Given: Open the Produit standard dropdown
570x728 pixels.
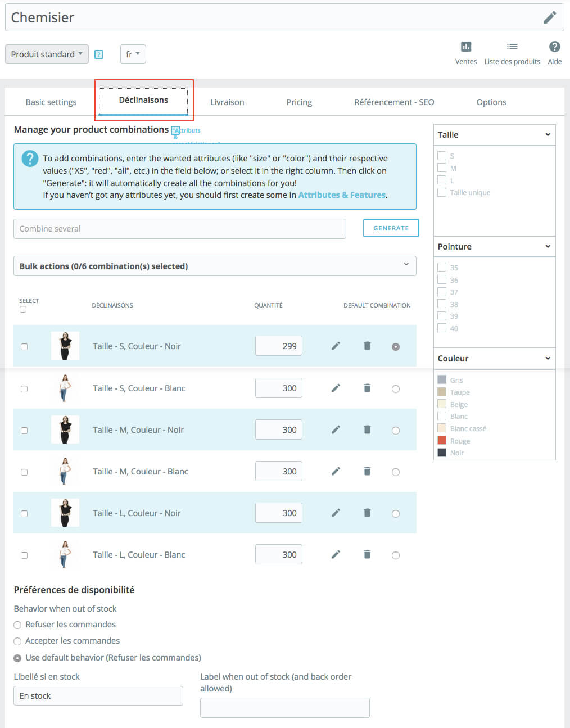Looking at the screenshot, I should click(47, 55).
